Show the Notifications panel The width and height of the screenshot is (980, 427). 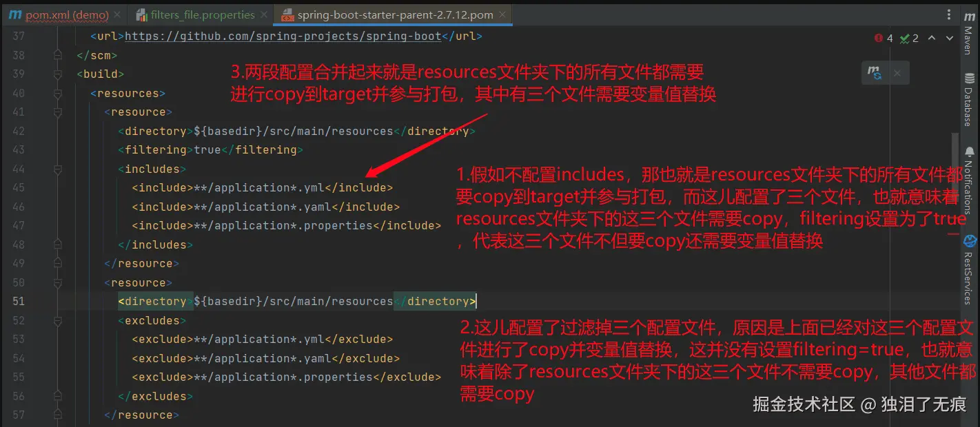970,180
